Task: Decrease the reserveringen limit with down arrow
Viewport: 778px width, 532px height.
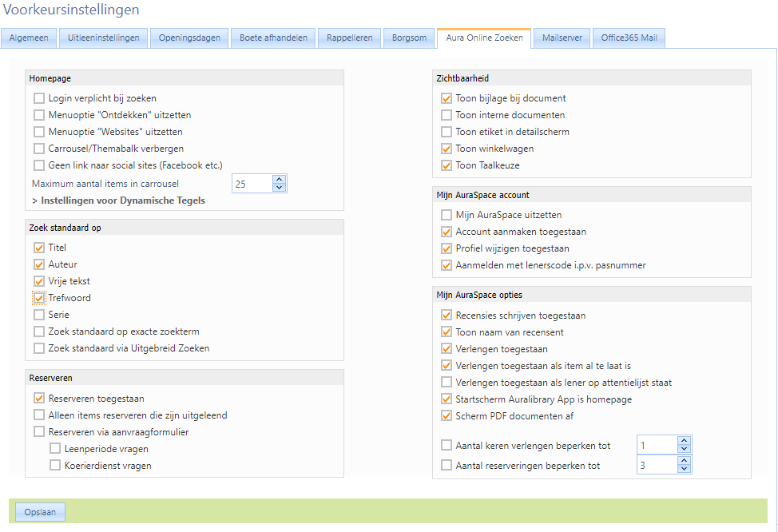Action: [x=683, y=470]
